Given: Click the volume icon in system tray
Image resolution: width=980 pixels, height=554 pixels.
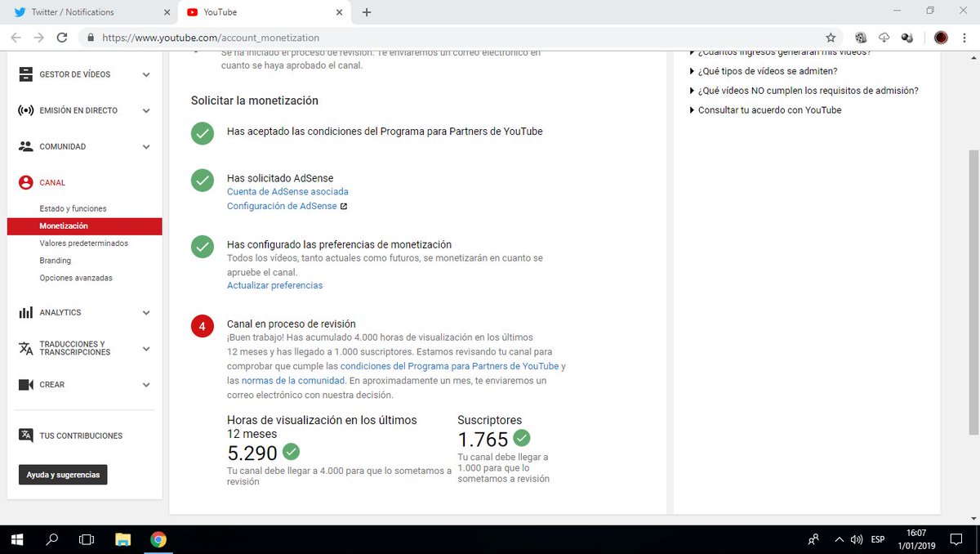Looking at the screenshot, I should (x=856, y=539).
